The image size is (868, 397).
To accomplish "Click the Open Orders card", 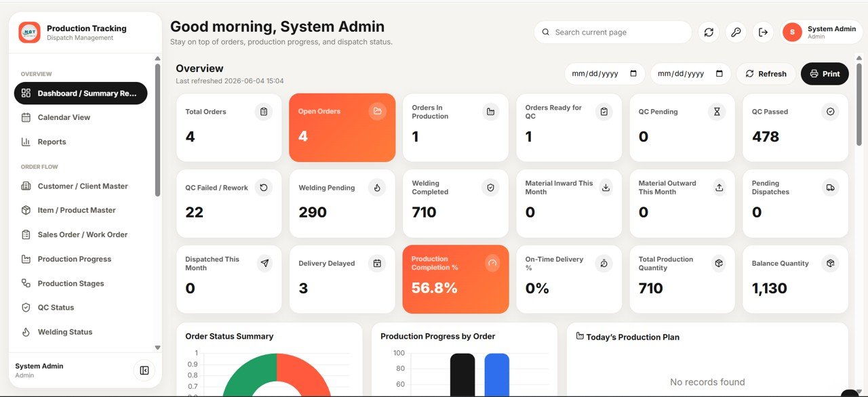I will click(342, 127).
